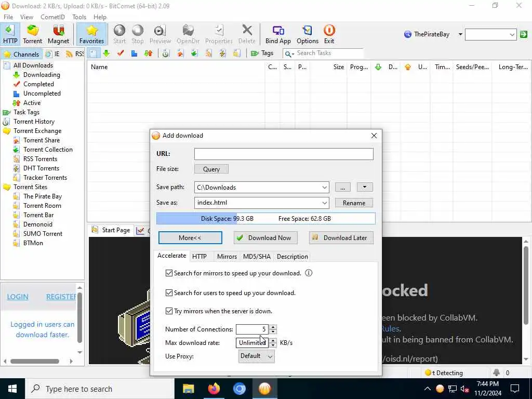The image size is (532, 399).
Task: Toggle the Favorites star toolbar button
Action: [x=91, y=34]
